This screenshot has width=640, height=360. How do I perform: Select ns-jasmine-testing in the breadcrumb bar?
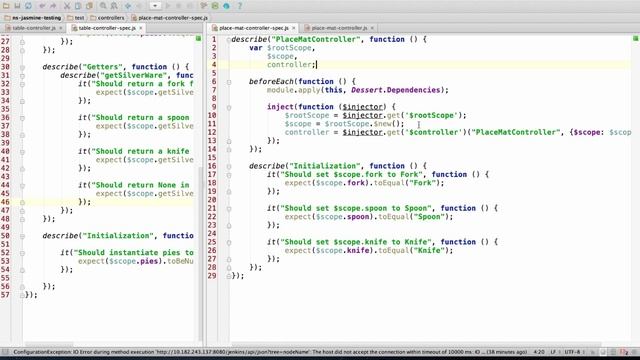33,18
